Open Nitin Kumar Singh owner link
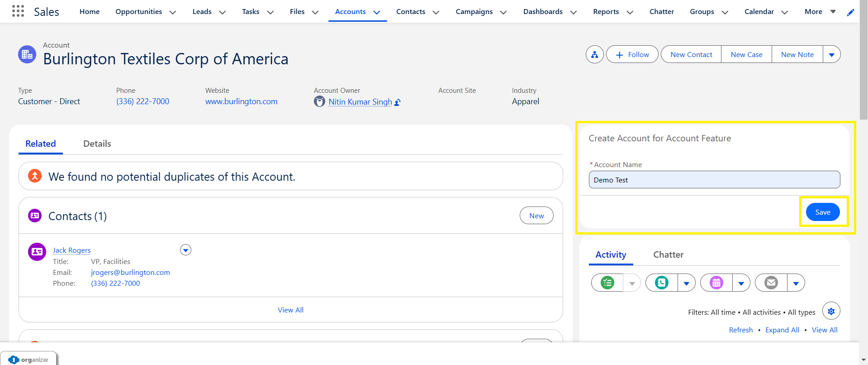The height and width of the screenshot is (365, 868). pyautogui.click(x=360, y=102)
